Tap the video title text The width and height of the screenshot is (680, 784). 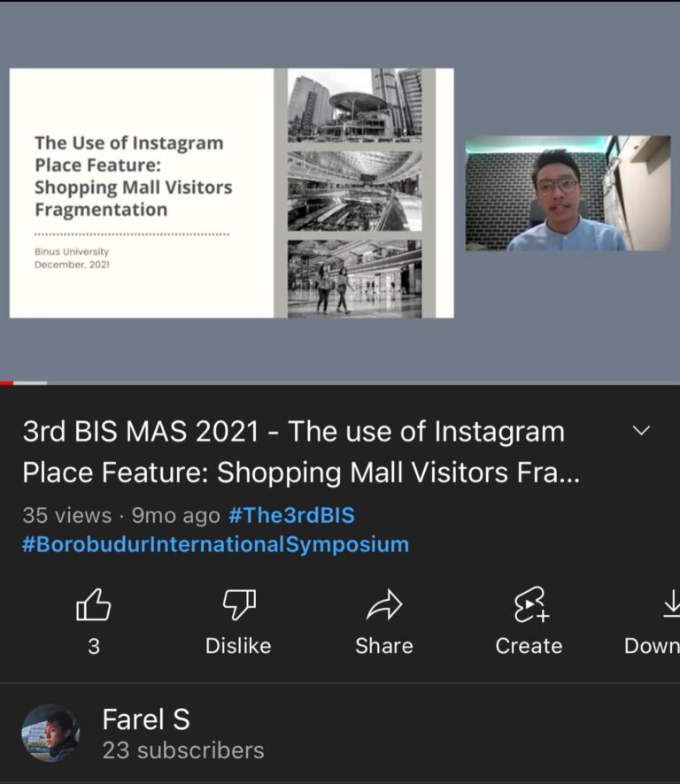pos(301,451)
